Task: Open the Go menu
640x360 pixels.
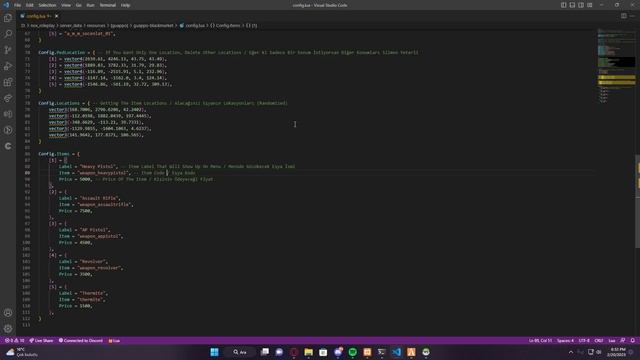Action: pos(78,5)
